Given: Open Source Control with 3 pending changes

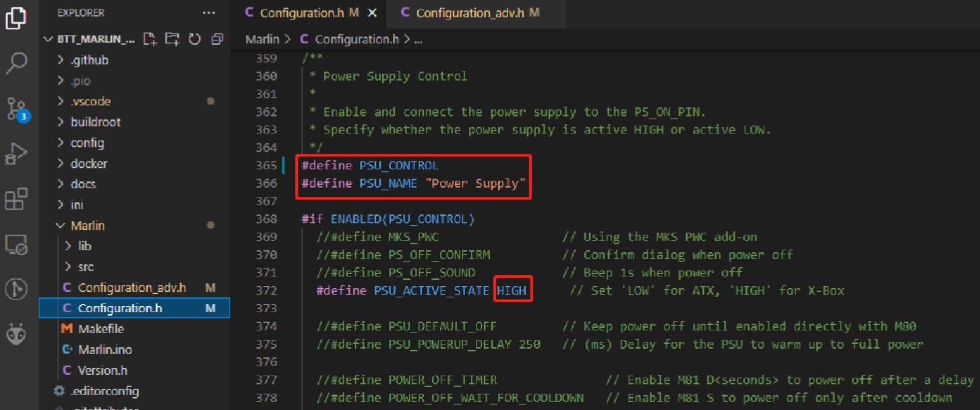Looking at the screenshot, I should click(16, 109).
